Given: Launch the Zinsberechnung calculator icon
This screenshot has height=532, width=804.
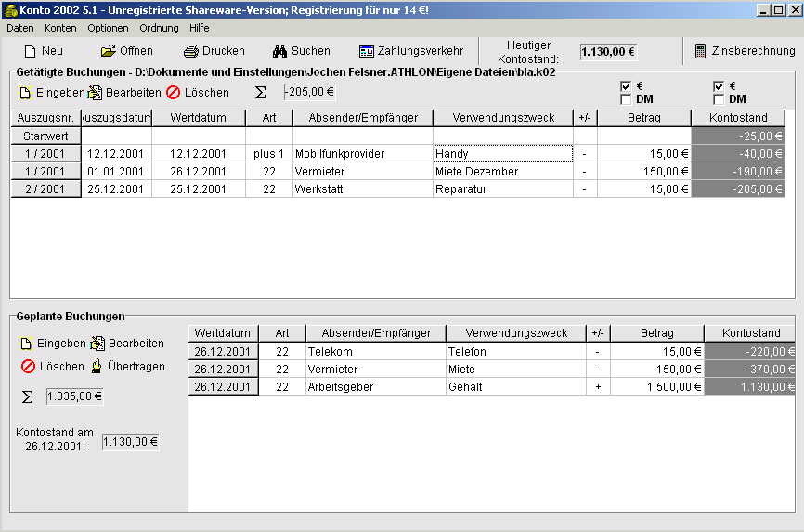Looking at the screenshot, I should (x=700, y=51).
